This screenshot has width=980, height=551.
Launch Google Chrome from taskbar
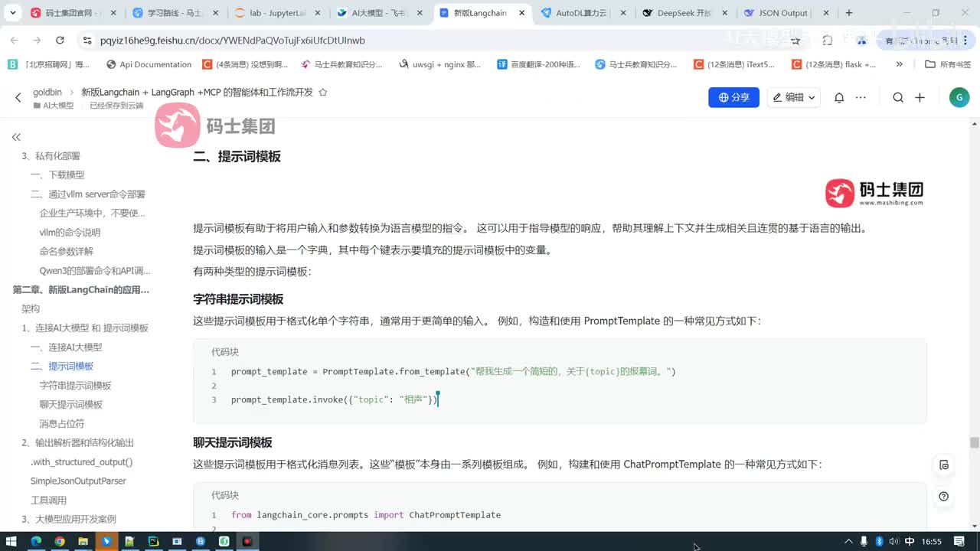coord(59,541)
